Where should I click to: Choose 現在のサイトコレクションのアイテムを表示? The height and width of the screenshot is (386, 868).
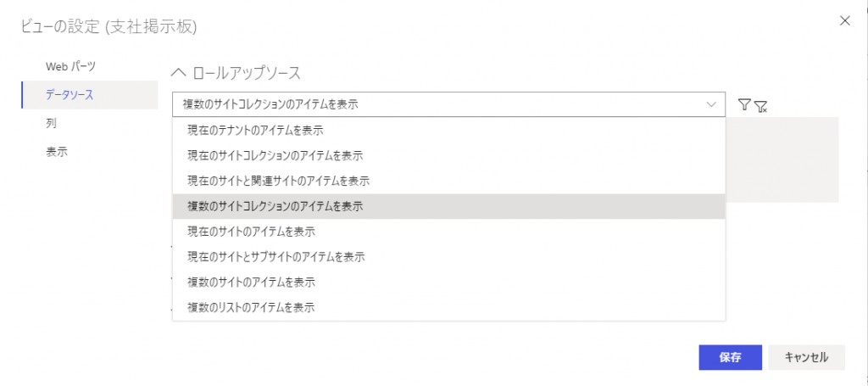275,155
